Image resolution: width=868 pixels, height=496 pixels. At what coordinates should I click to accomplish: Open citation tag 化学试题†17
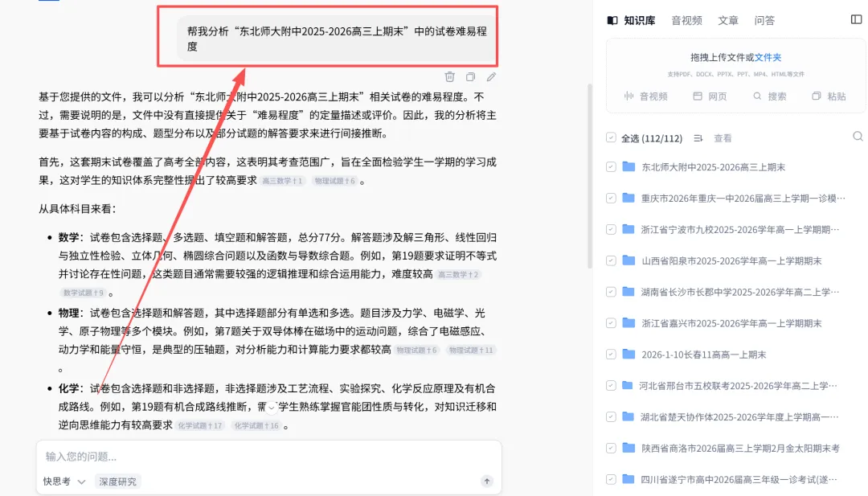199,426
